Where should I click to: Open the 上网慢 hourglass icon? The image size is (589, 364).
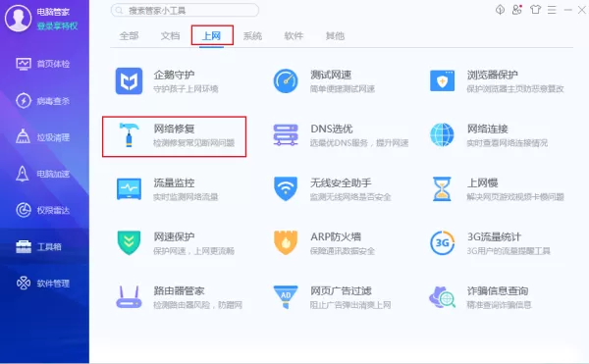point(442,188)
